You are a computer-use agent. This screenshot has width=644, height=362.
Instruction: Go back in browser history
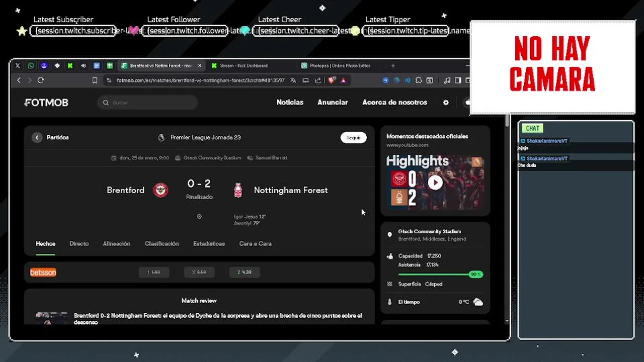[19, 80]
